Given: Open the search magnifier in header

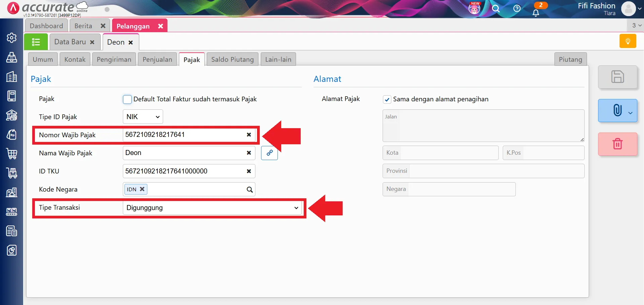Looking at the screenshot, I should tap(496, 9).
